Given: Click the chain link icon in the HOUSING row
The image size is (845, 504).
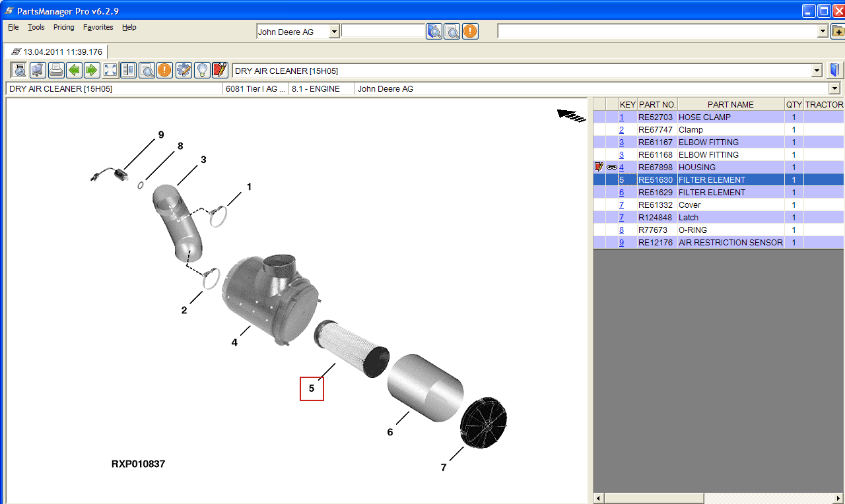Looking at the screenshot, I should (612, 168).
